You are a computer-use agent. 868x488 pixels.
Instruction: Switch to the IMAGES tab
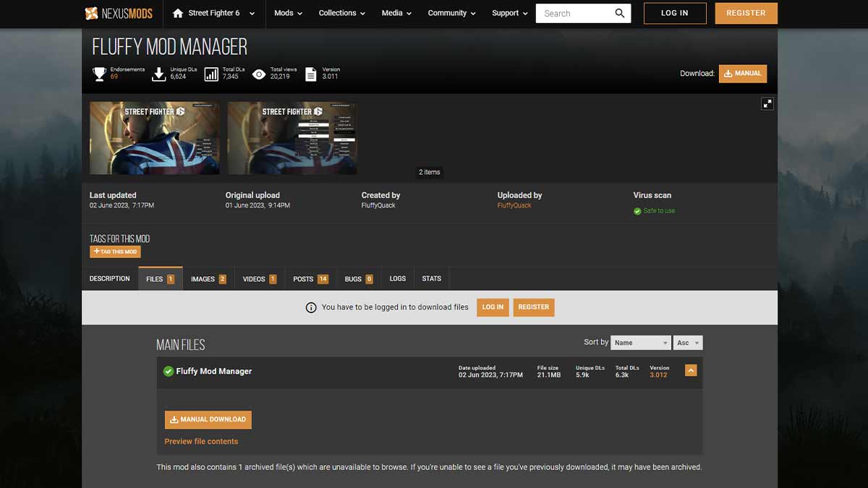pos(208,278)
